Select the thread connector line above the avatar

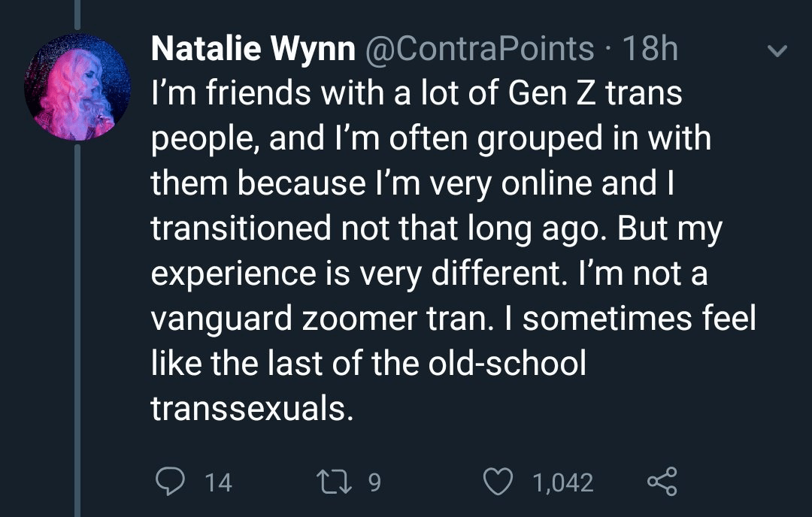77,14
